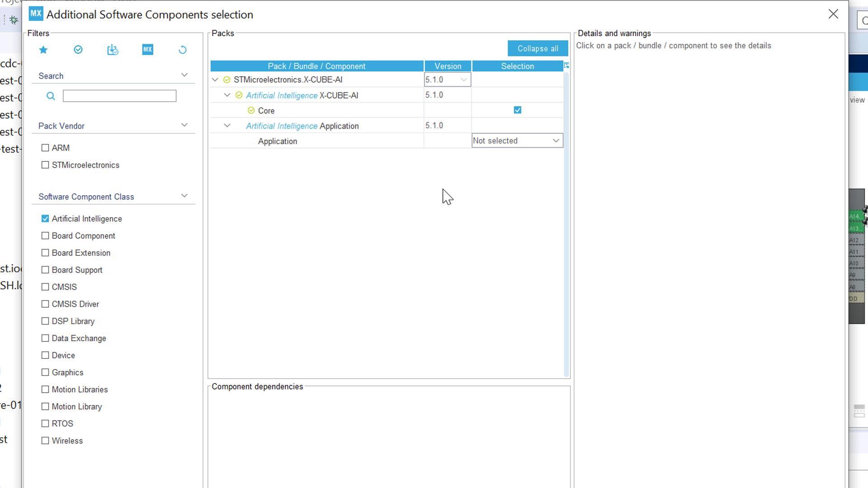Click the favorites star filter icon

click(x=43, y=50)
